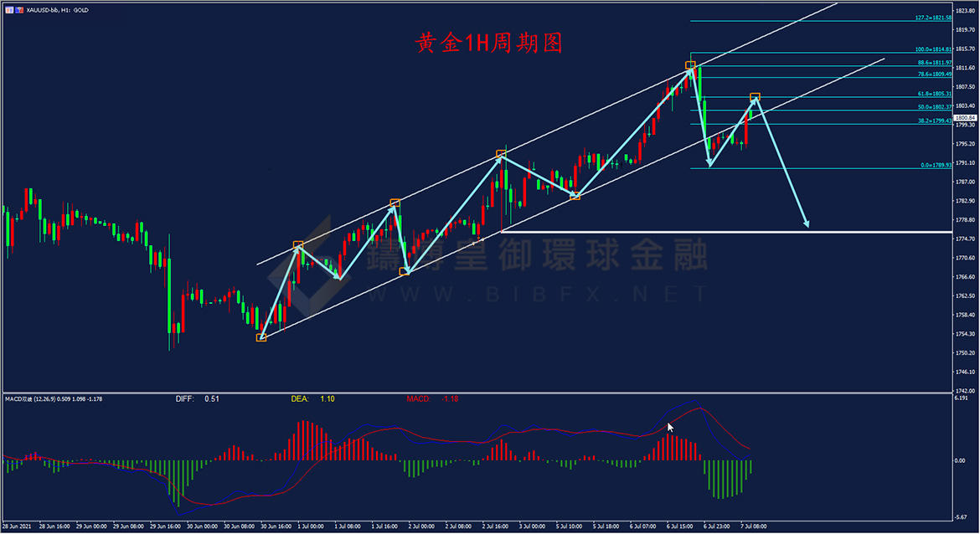Click the current price tag 1800.84 on the price axis
This screenshot has height=534, width=980.
tap(967, 118)
